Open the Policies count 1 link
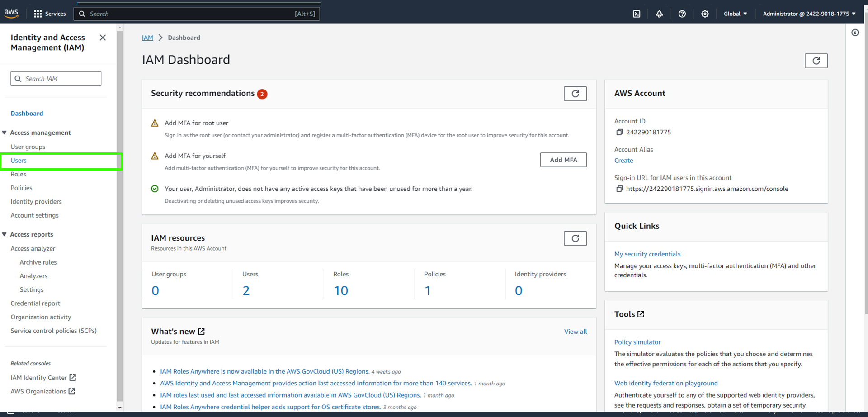The image size is (868, 417). (428, 290)
